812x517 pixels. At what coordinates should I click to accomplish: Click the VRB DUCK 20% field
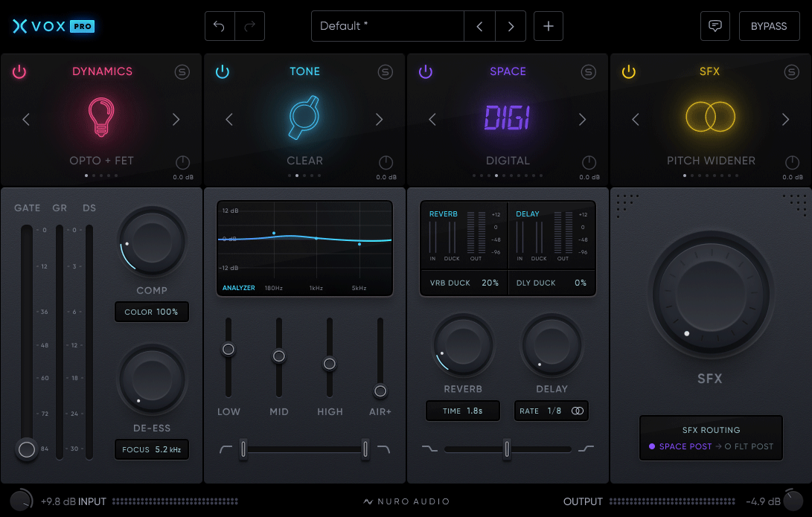coord(464,283)
